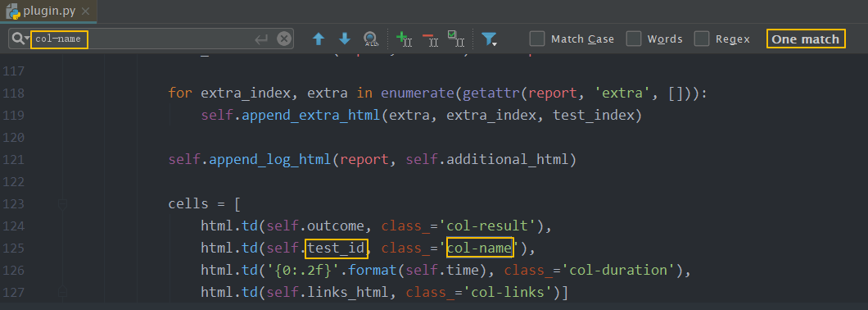Click highlighted 'col-name' match on line 125
This screenshot has height=310, width=868.
tap(479, 248)
